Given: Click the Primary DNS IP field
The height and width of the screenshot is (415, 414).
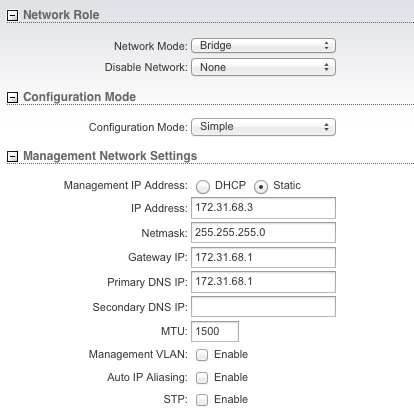Looking at the screenshot, I should pos(263,282).
